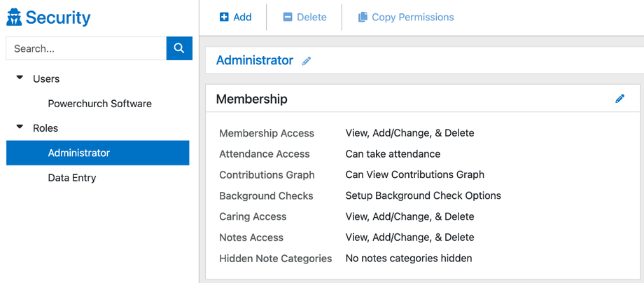This screenshot has width=644, height=283.
Task: Click the Membership Access label
Action: tap(267, 134)
